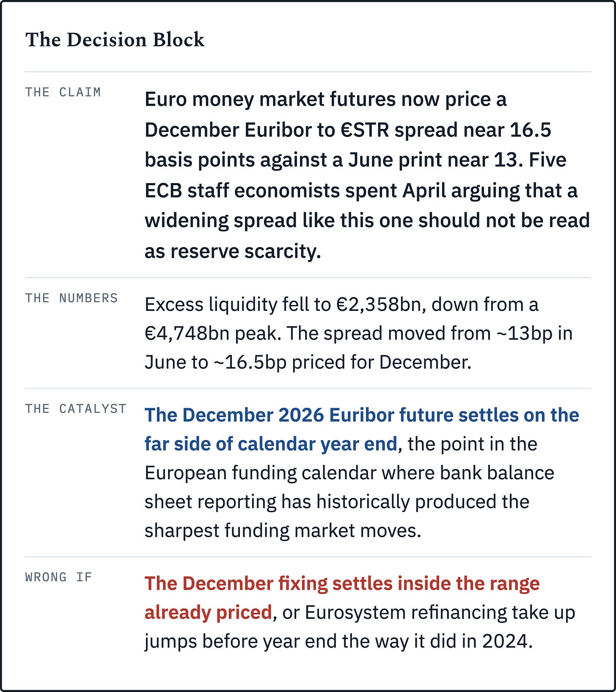Select the THE CLAIM label
This screenshot has height=692, width=616.
click(x=63, y=92)
